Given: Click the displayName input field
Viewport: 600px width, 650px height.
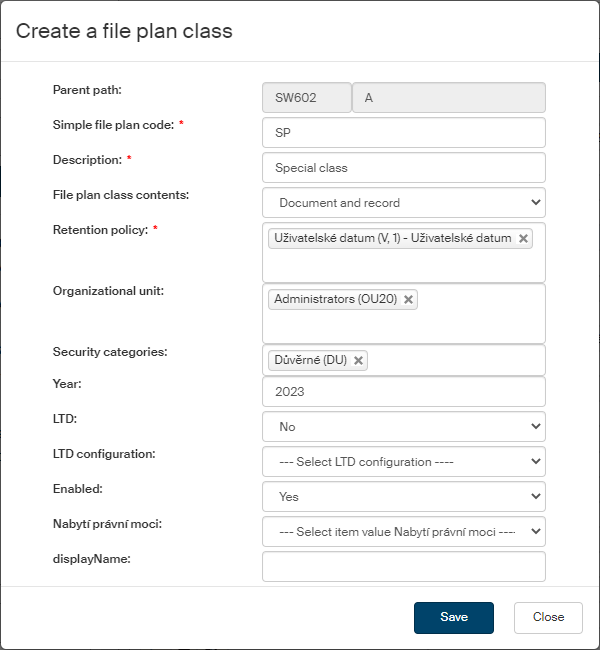Looking at the screenshot, I should click(x=403, y=567).
